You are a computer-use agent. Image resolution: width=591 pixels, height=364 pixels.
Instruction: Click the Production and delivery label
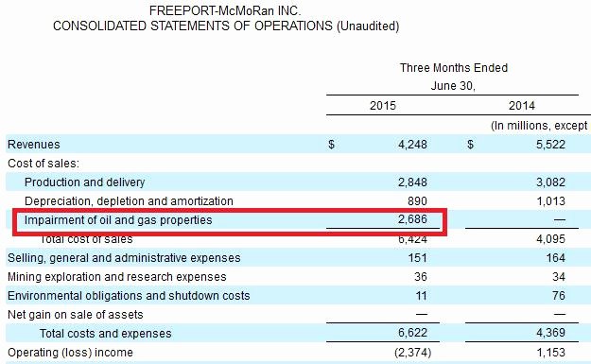(84, 182)
